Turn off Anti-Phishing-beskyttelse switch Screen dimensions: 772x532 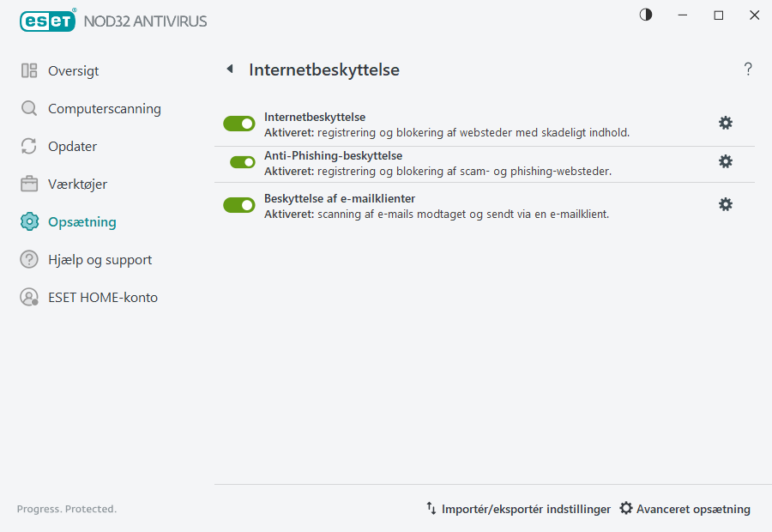click(238, 161)
